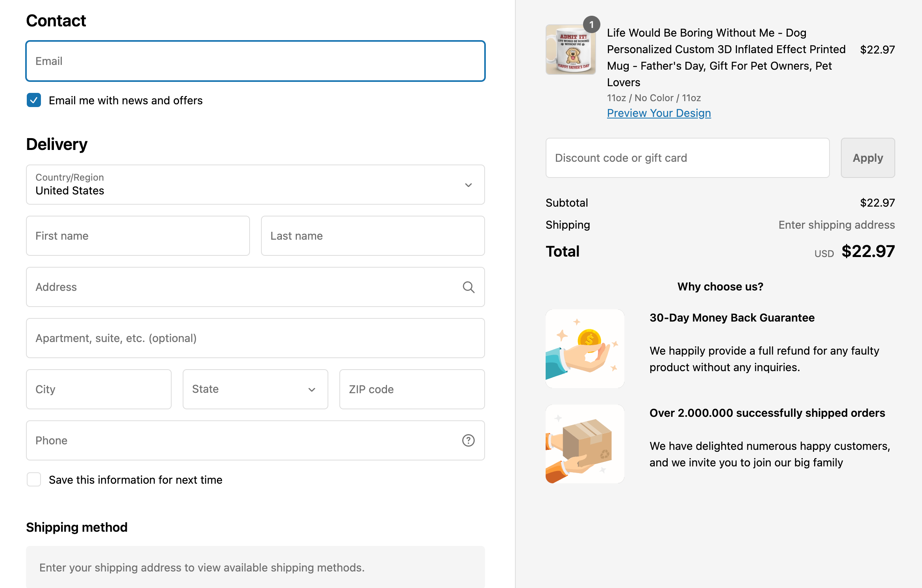Click the phone help question mark icon
Image resolution: width=922 pixels, height=588 pixels.
(468, 440)
